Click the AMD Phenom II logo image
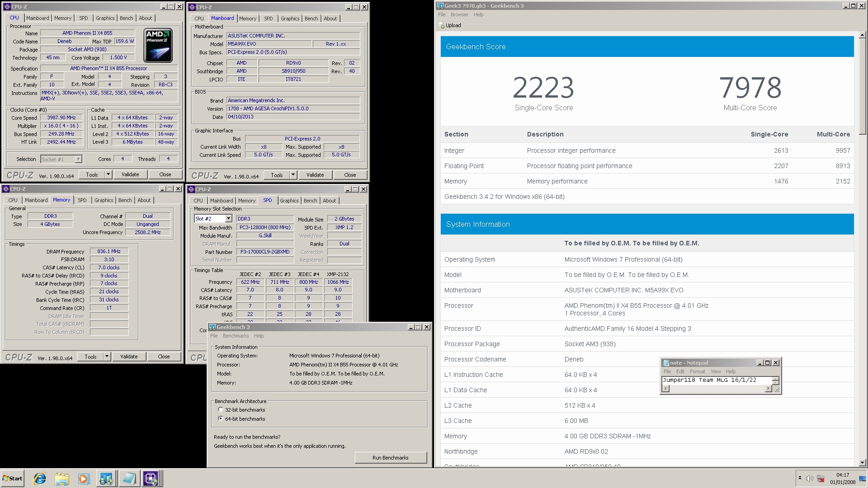The width and height of the screenshot is (868, 488). (158, 45)
